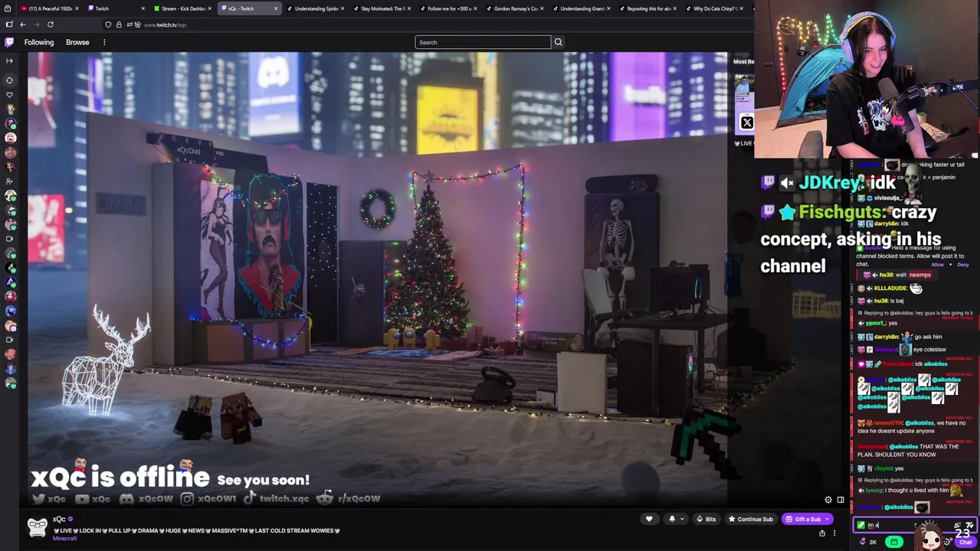Click the circular icon under the sidebar expand arrow
This screenshot has width=980, height=551.
click(x=10, y=80)
